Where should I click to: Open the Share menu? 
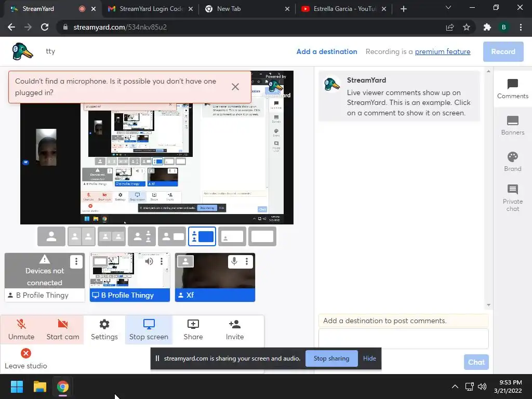click(x=193, y=330)
